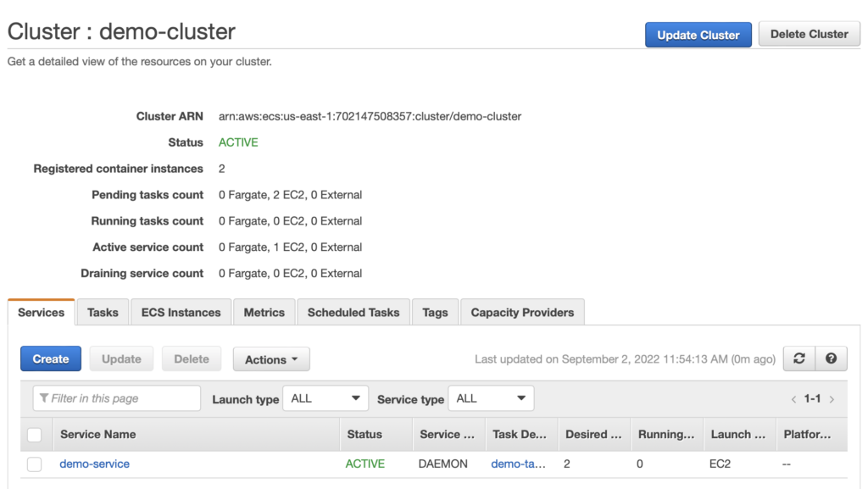
Task: Switch to the Services tab
Action: (x=41, y=313)
